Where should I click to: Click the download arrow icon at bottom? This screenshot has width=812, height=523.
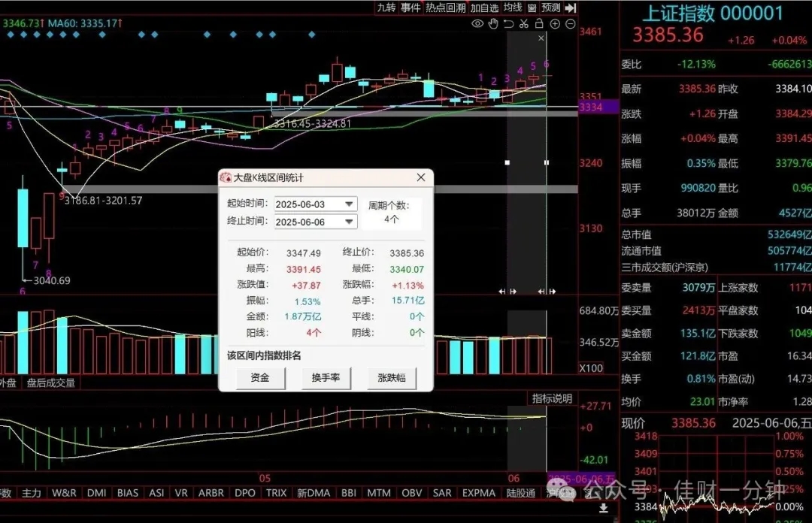pyautogui.click(x=603, y=508)
